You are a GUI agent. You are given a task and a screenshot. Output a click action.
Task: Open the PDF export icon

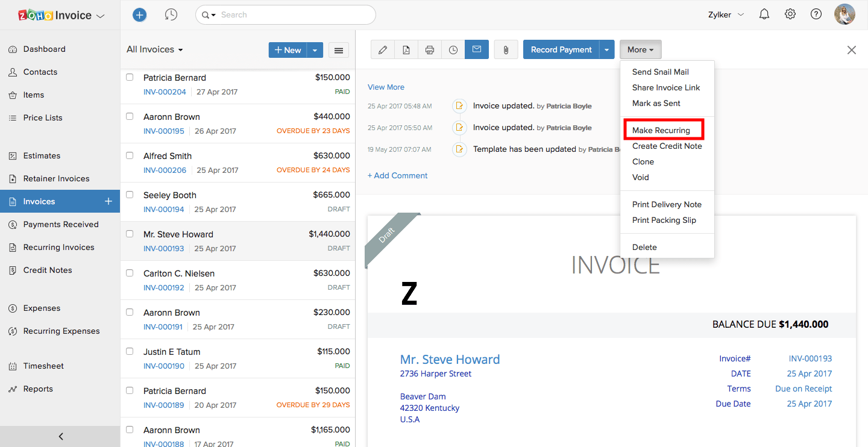(x=406, y=49)
